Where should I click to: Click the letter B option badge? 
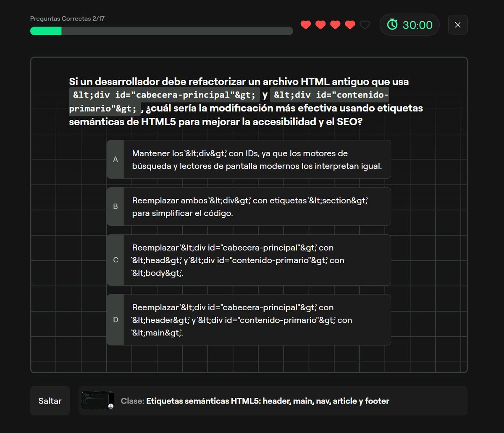[115, 206]
